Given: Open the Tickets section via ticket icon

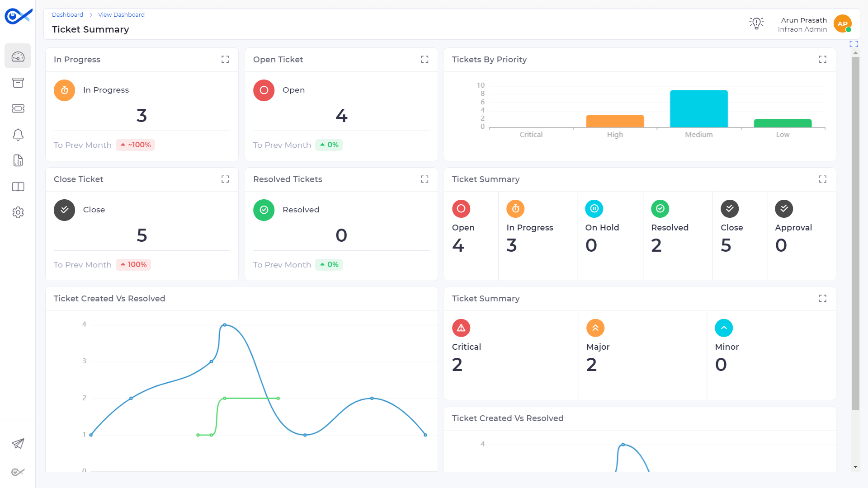Looking at the screenshot, I should (x=18, y=108).
